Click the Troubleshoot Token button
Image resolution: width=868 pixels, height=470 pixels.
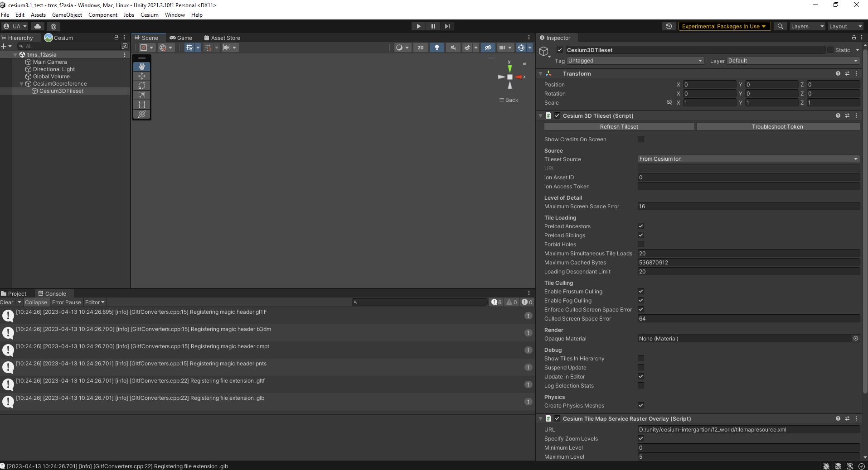click(x=777, y=127)
